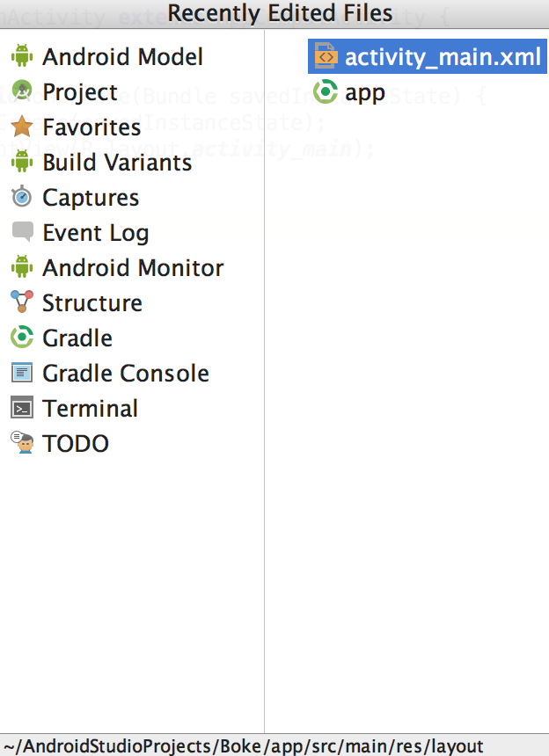Screen dimensions: 549x756
Task: Click the Project tool window icon
Action: point(22,92)
